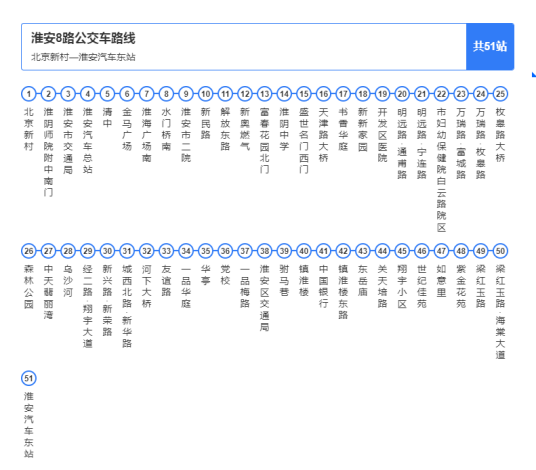Click the 梁红玉路 station name under 49
This screenshot has height=470, width=536.
(481, 286)
